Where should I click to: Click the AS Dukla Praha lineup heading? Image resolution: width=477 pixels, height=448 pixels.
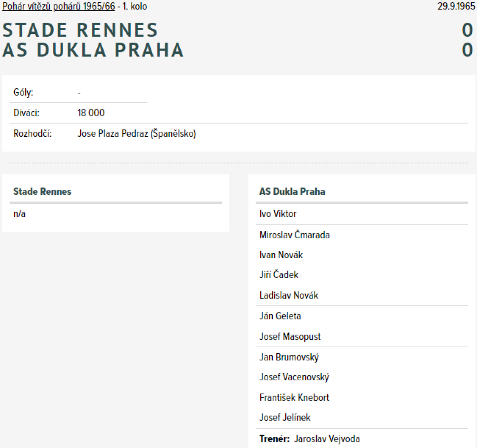[292, 192]
